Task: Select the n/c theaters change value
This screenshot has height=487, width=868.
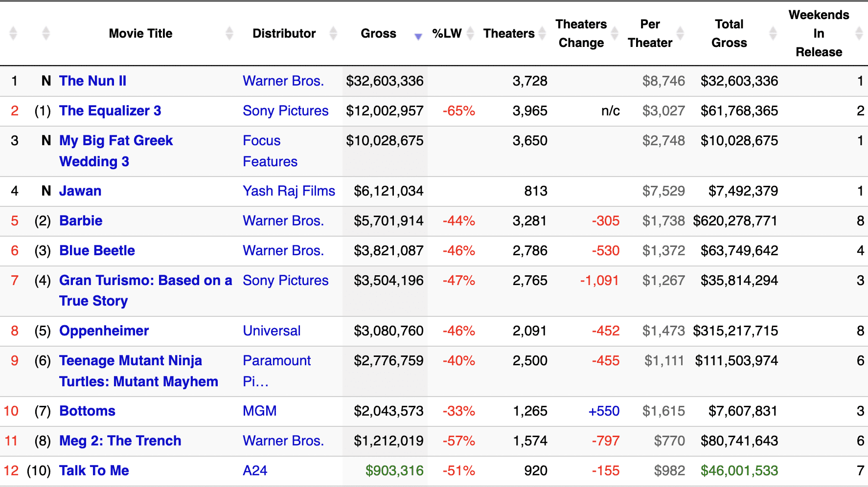Action: coord(610,111)
